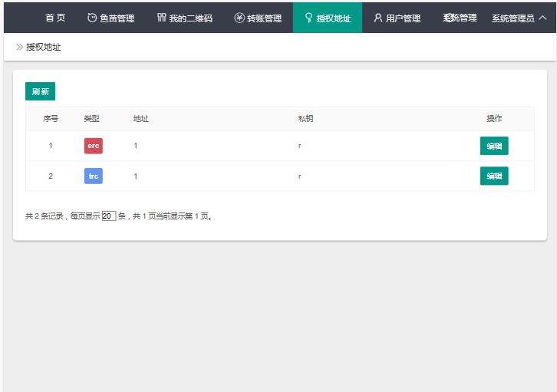
Task: Expand the 系统管理员 account dropdown
Action: coord(519,18)
